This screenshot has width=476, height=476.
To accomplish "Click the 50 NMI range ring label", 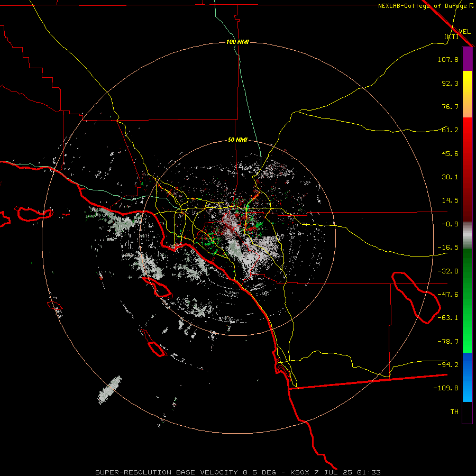I will coord(237,140).
